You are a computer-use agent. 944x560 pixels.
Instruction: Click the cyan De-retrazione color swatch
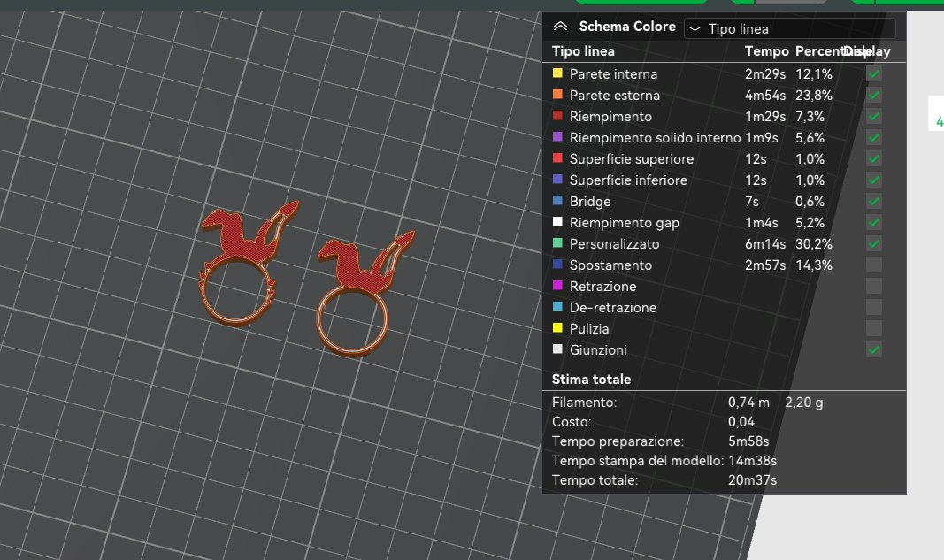557,306
